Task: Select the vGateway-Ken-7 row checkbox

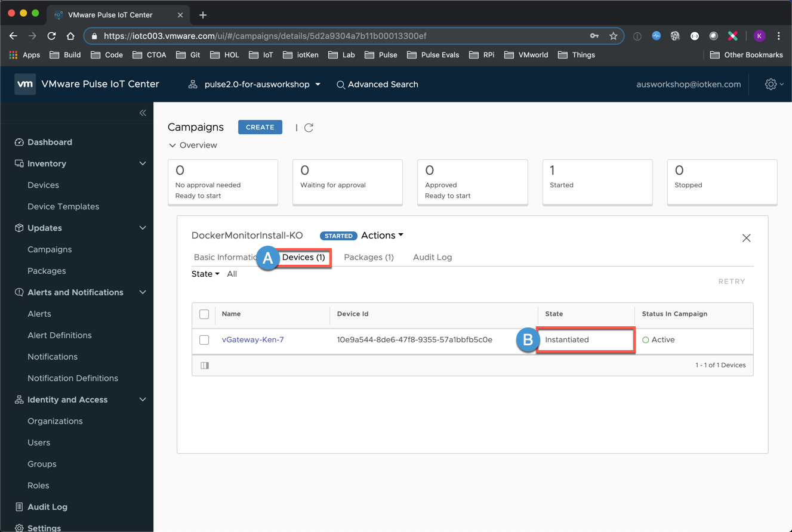Action: [x=204, y=340]
